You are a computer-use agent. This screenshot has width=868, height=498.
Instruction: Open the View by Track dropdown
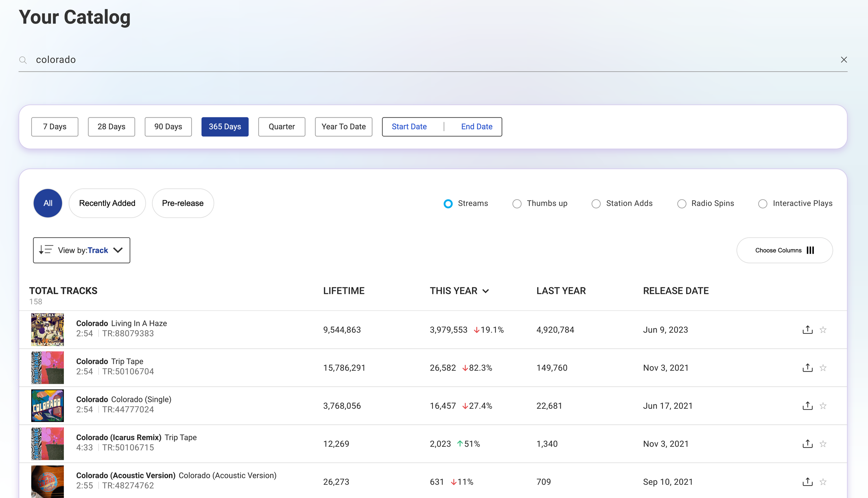point(82,250)
